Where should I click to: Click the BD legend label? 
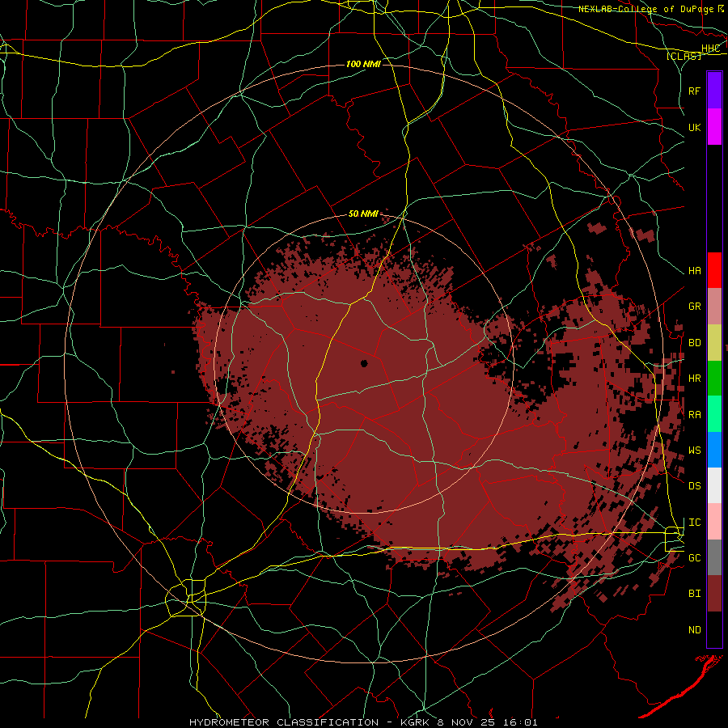coord(695,343)
